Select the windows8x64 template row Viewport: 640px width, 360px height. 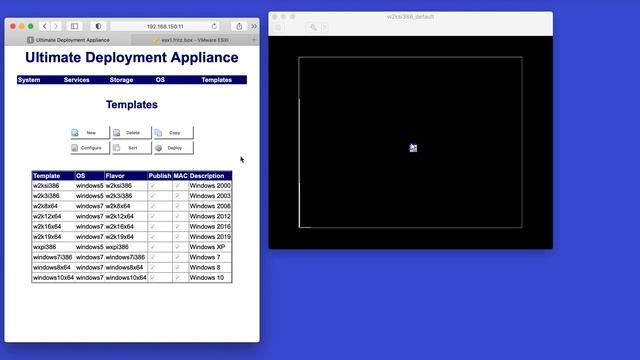click(x=132, y=267)
